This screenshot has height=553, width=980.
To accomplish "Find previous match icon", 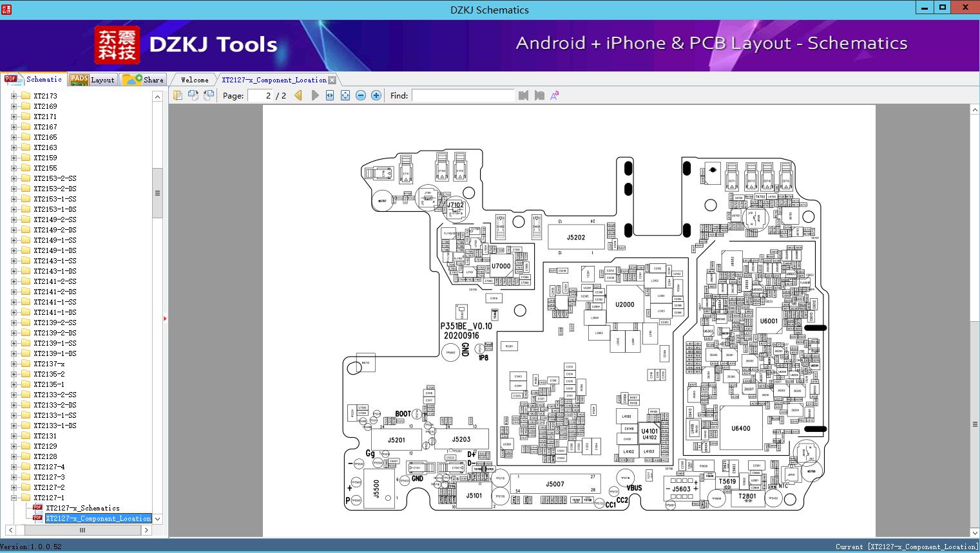I will (523, 95).
